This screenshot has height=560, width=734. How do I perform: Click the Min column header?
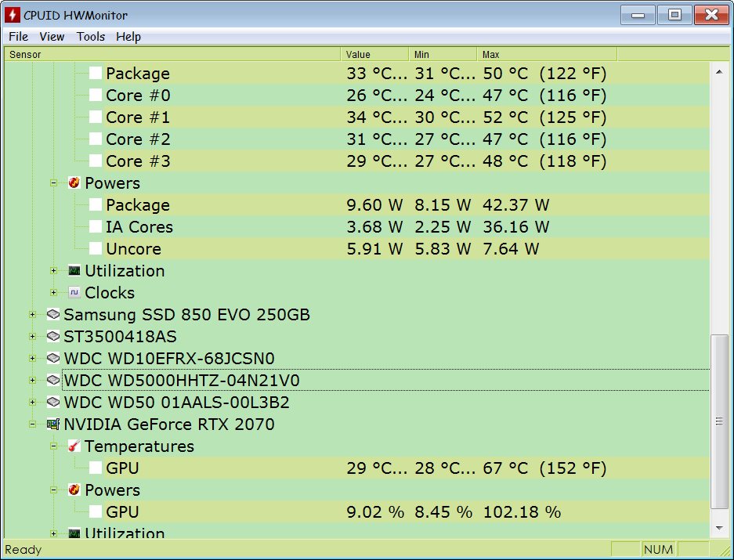pos(443,54)
